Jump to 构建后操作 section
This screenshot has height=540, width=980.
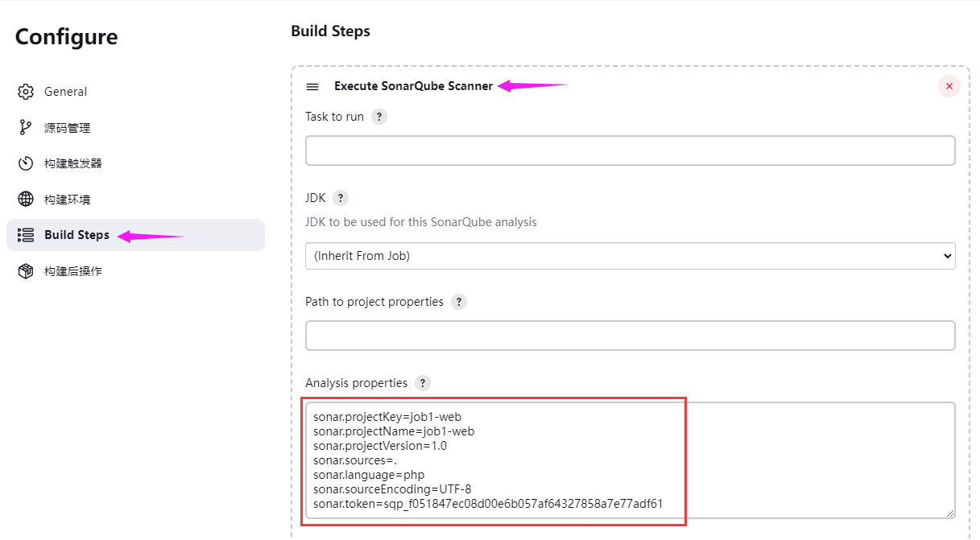pyautogui.click(x=72, y=271)
